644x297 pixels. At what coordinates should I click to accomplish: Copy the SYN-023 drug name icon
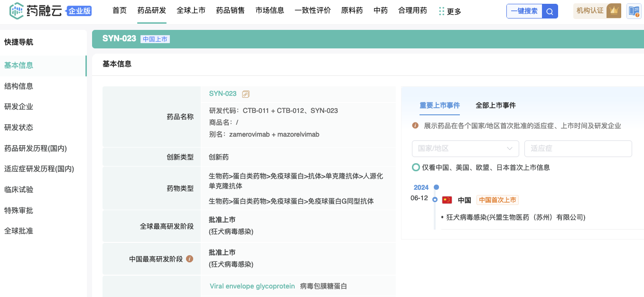245,94
